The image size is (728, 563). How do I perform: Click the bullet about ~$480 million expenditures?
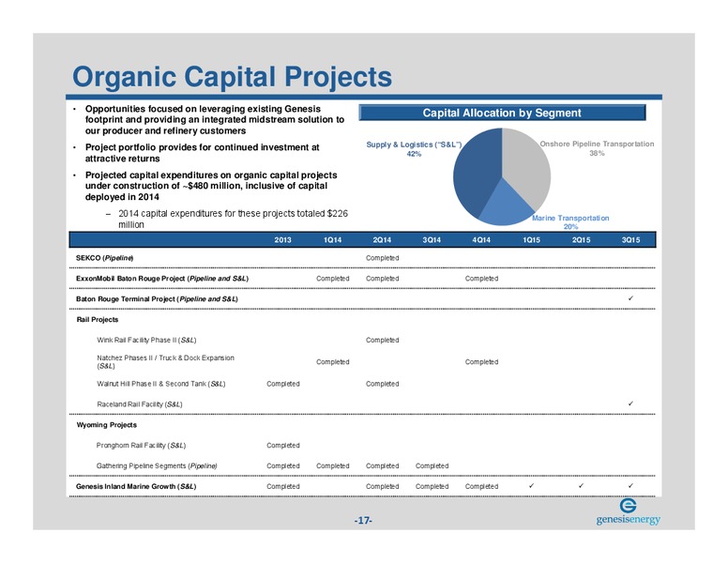tap(211, 186)
